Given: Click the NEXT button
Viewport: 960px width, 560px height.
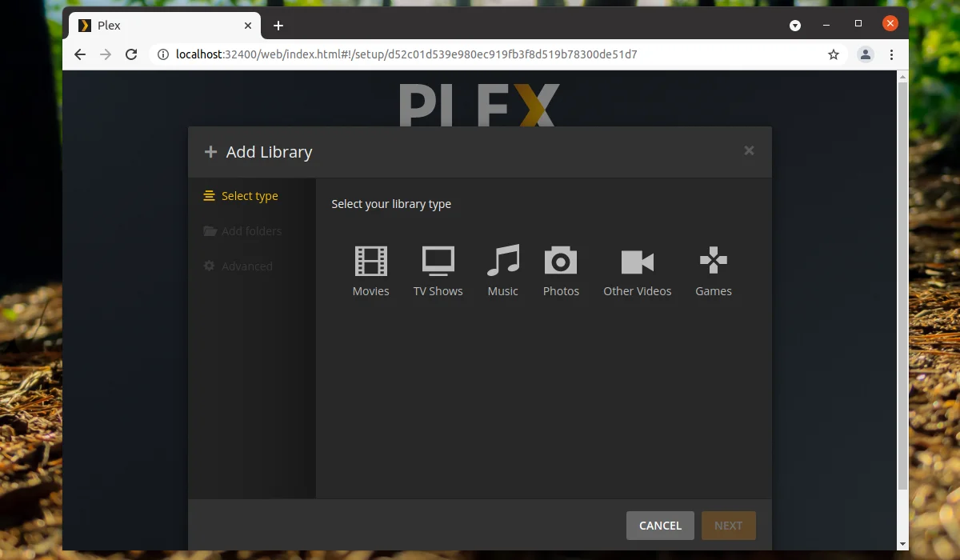Looking at the screenshot, I should [x=728, y=526].
